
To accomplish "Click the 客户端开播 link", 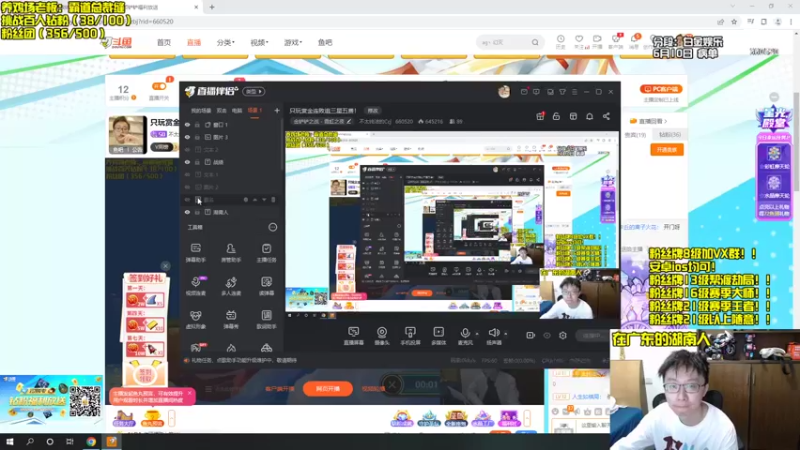I will coord(280,389).
